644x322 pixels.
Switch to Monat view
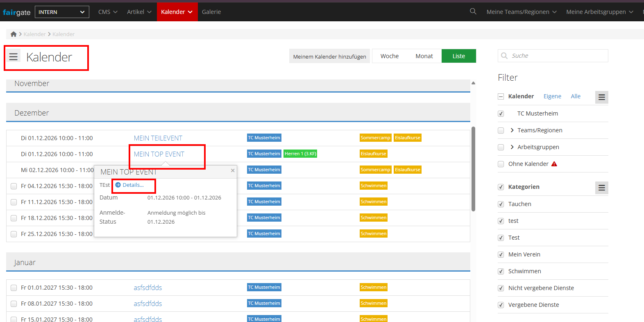pos(424,56)
